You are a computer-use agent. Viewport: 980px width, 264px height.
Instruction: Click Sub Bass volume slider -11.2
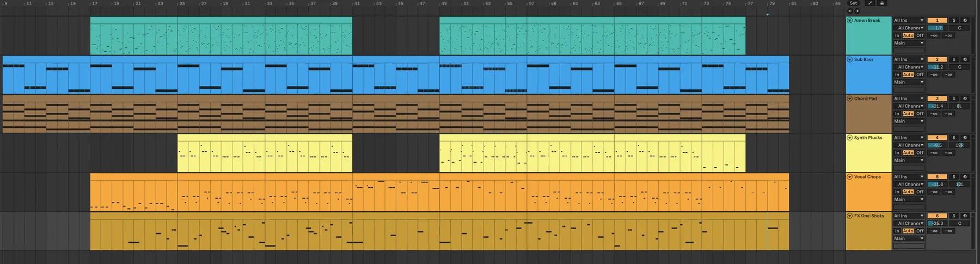(937, 67)
